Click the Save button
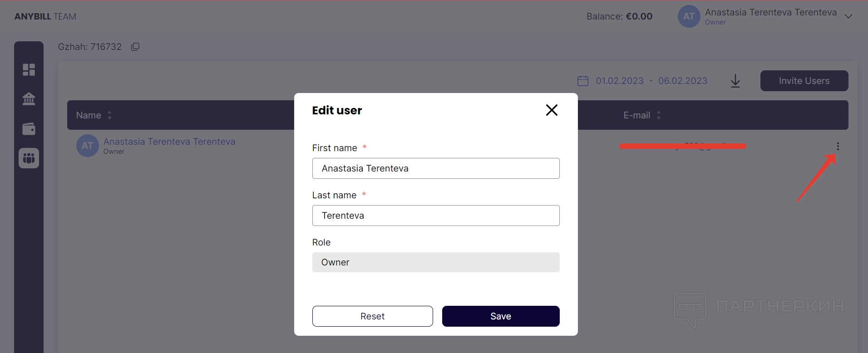Image resolution: width=868 pixels, height=353 pixels. [x=500, y=316]
